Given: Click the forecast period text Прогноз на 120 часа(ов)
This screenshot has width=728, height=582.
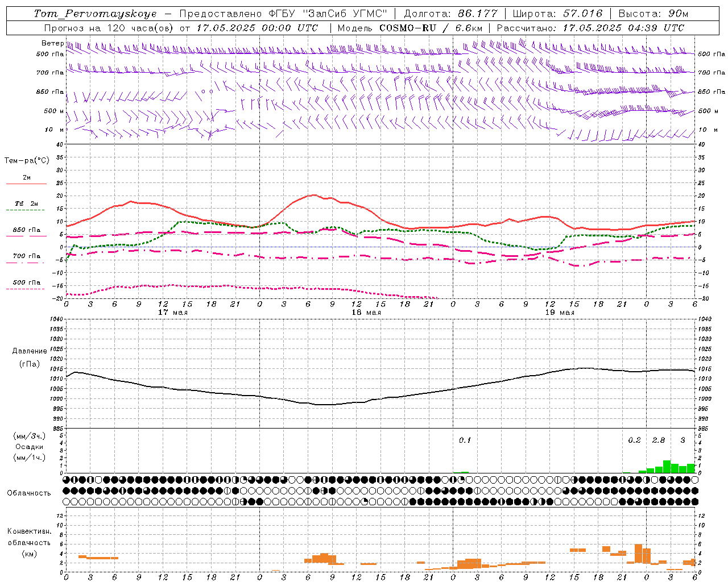Looking at the screenshot, I should pos(109,28).
